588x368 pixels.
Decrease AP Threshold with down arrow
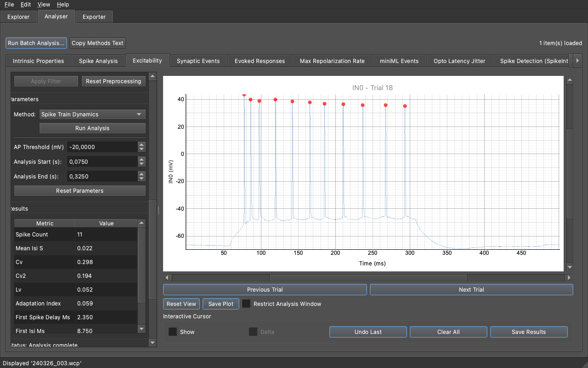click(x=141, y=149)
